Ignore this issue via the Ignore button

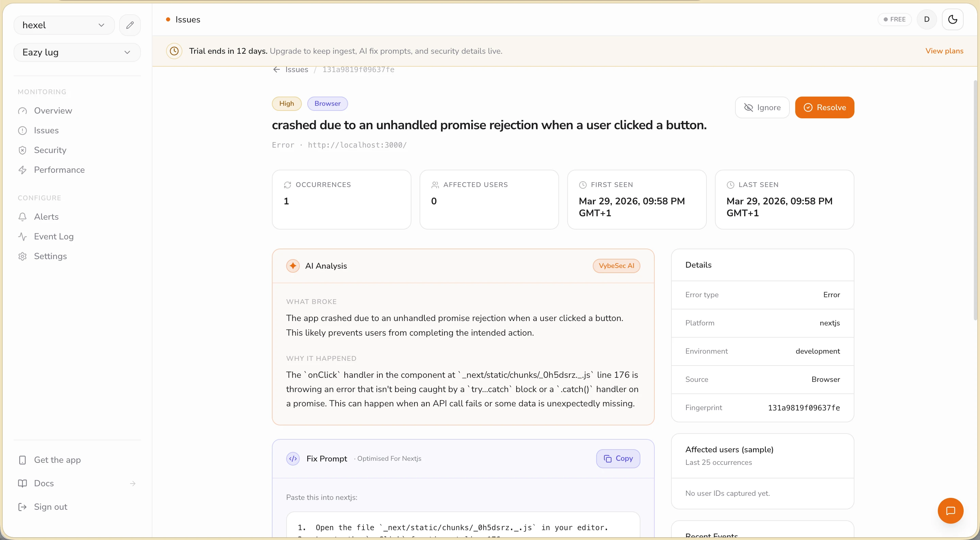coord(762,107)
